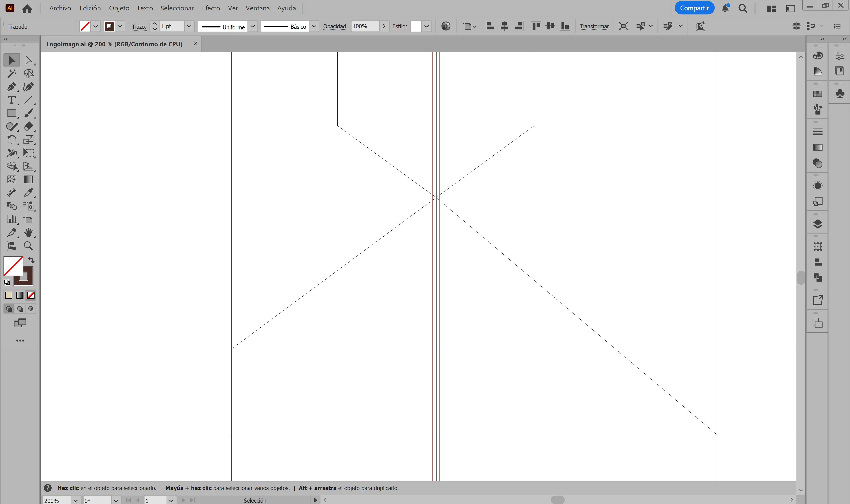850x504 pixels.
Task: Activate the Hand tool
Action: click(29, 233)
